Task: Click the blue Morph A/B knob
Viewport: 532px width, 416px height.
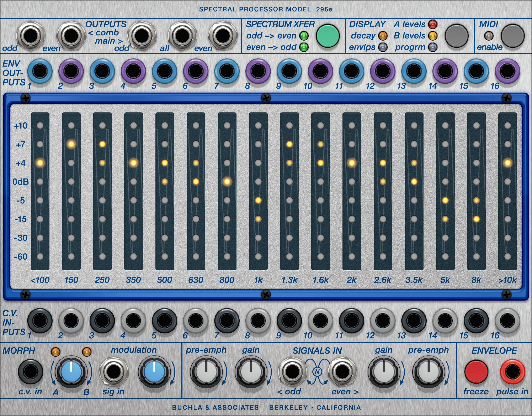Action: (x=71, y=372)
